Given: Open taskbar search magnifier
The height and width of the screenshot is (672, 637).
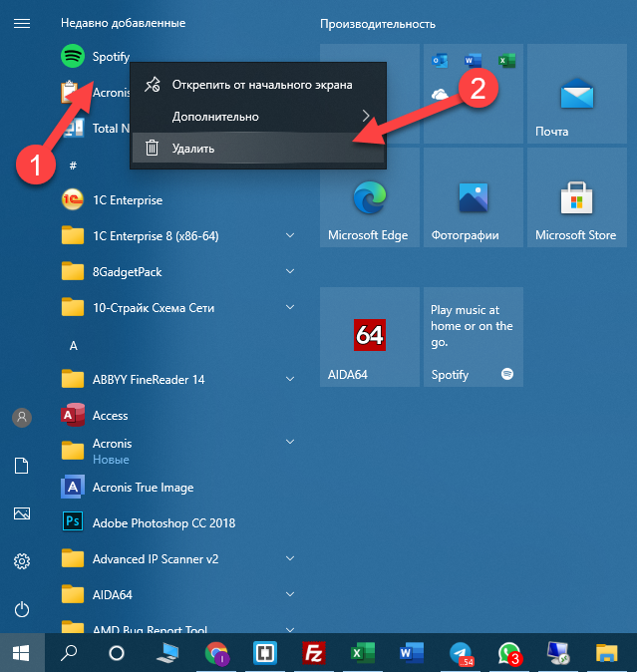Looking at the screenshot, I should pyautogui.click(x=69, y=653).
